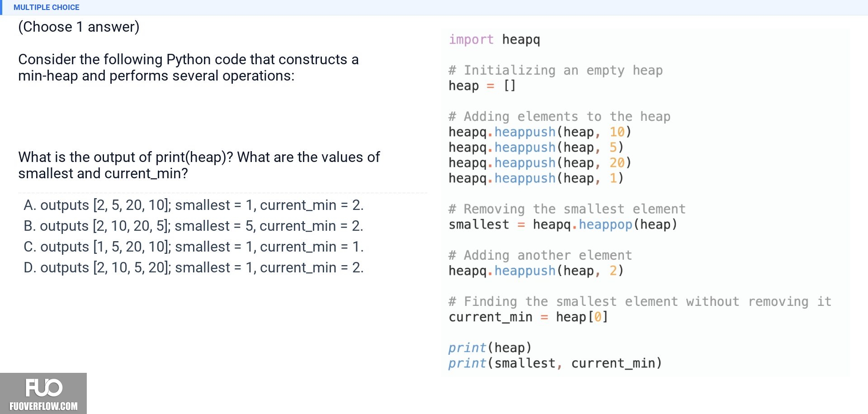Click the heappush(heap, 10) line

pyautogui.click(x=540, y=132)
